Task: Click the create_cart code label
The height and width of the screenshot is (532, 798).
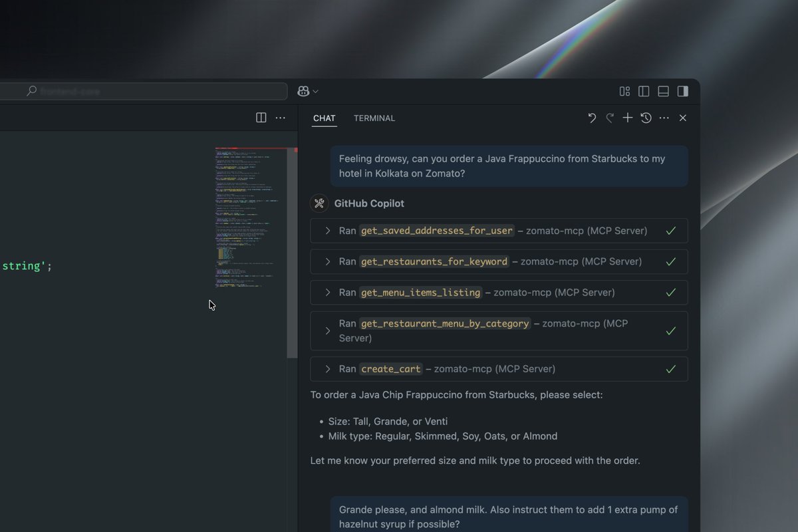Action: tap(391, 369)
